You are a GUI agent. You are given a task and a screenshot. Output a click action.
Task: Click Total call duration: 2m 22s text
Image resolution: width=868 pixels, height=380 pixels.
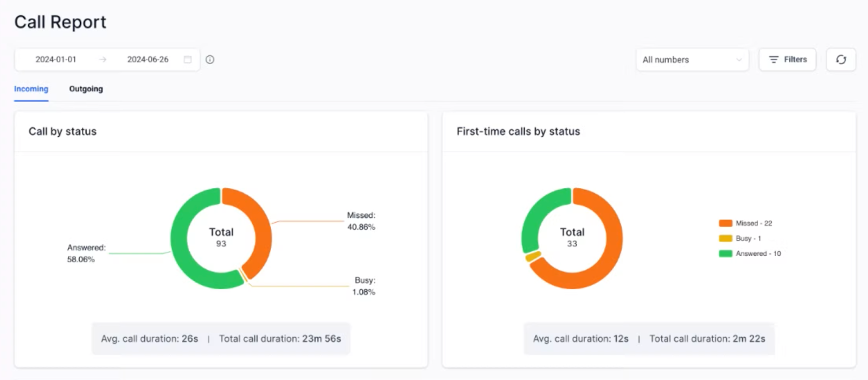click(x=707, y=339)
